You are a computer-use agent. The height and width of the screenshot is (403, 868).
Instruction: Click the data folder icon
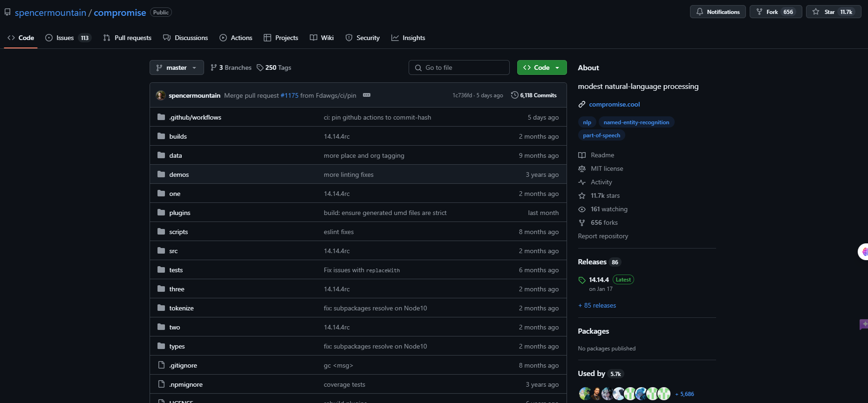tap(161, 155)
